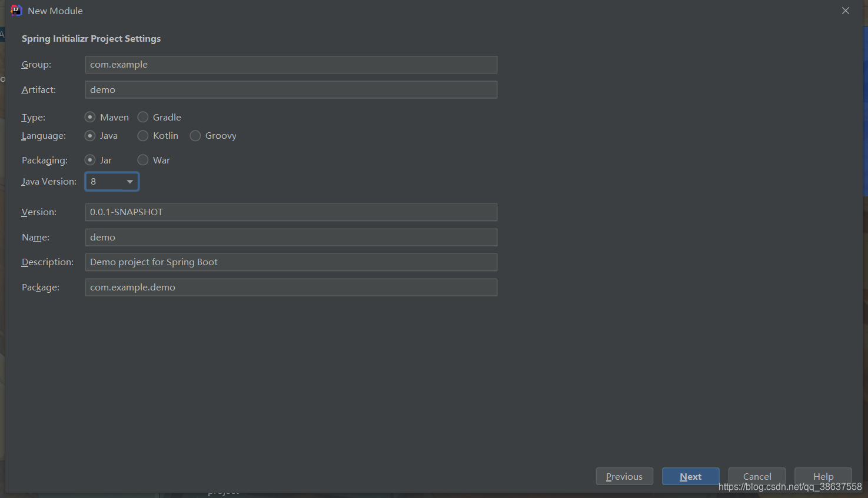Proceed with the Next button

coord(691,476)
